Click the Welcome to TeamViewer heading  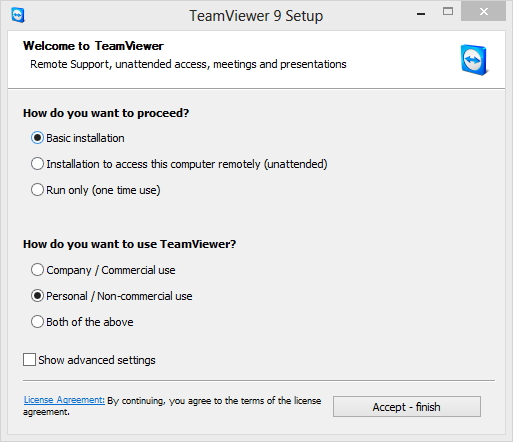tap(93, 46)
